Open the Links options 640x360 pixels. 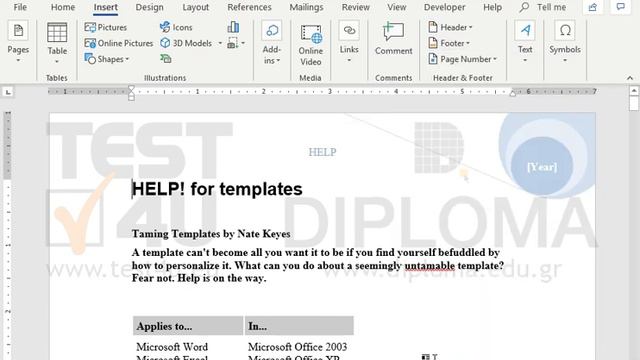coord(349,42)
